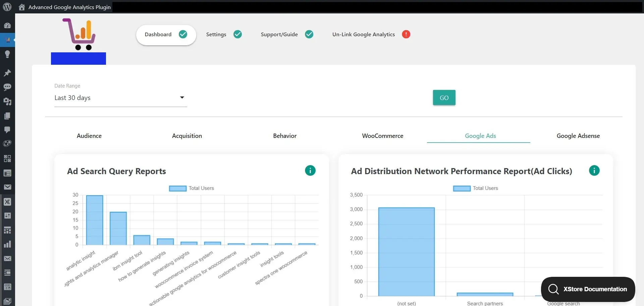Toggle Total Users legend in Ad Search Query chart
The height and width of the screenshot is (306, 644).
192,188
